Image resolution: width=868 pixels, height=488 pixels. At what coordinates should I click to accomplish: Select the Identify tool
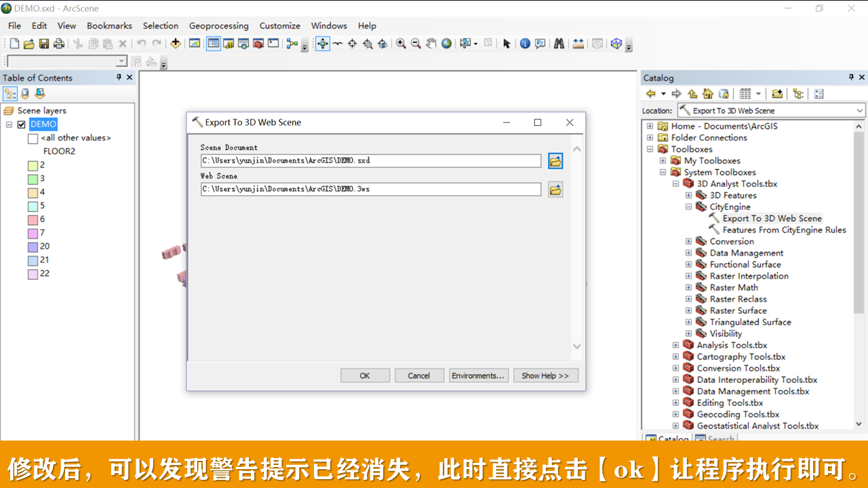[x=525, y=43]
